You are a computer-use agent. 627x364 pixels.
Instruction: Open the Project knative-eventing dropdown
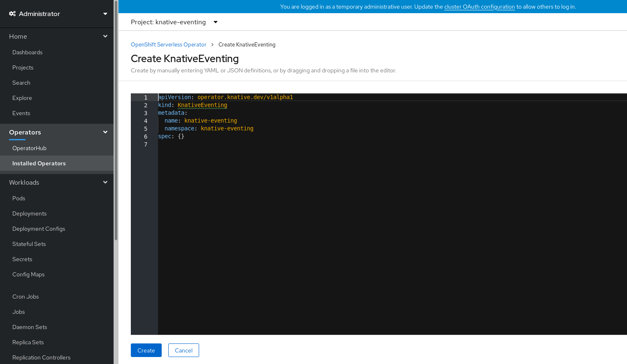click(174, 22)
